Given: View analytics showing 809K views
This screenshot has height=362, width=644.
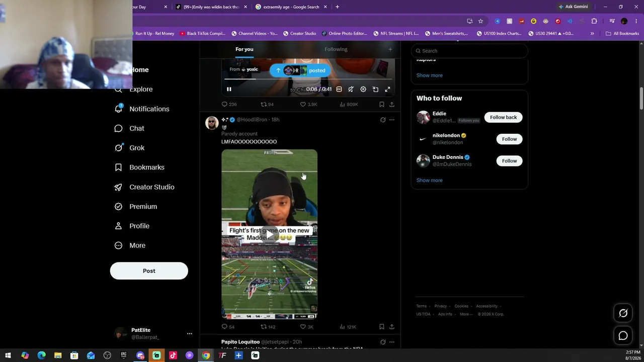Looking at the screenshot, I should pos(349,104).
